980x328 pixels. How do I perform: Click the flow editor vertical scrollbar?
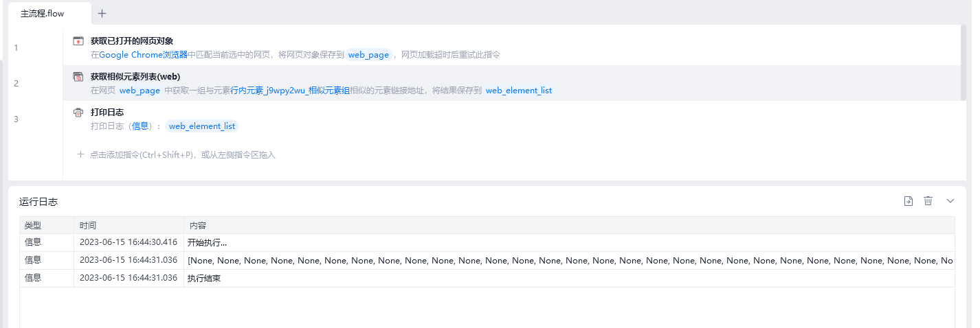tap(964, 62)
